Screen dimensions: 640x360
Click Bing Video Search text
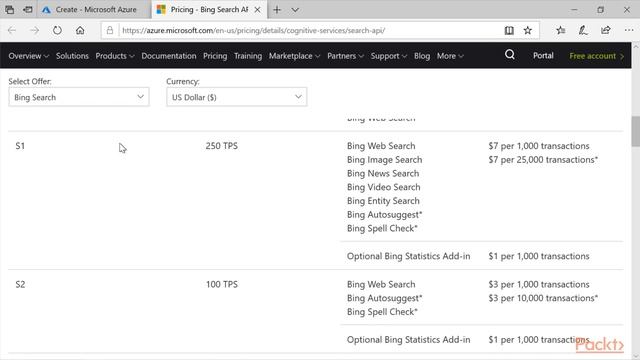point(384,187)
